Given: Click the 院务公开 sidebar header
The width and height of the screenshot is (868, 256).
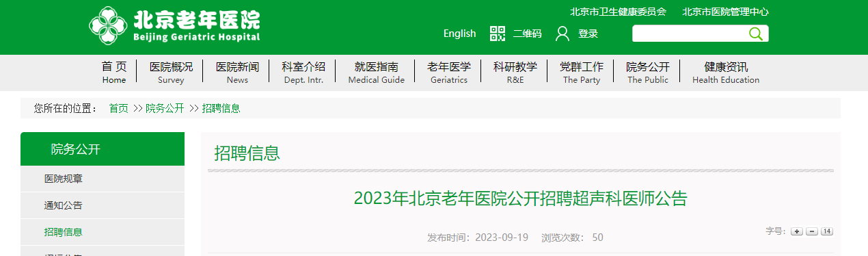Looking at the screenshot, I should 103,149.
